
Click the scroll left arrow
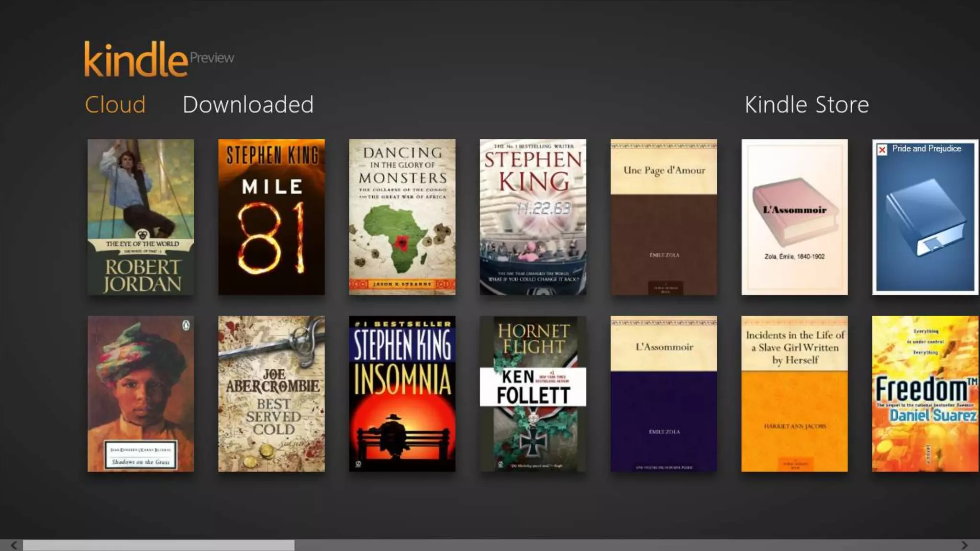point(14,545)
